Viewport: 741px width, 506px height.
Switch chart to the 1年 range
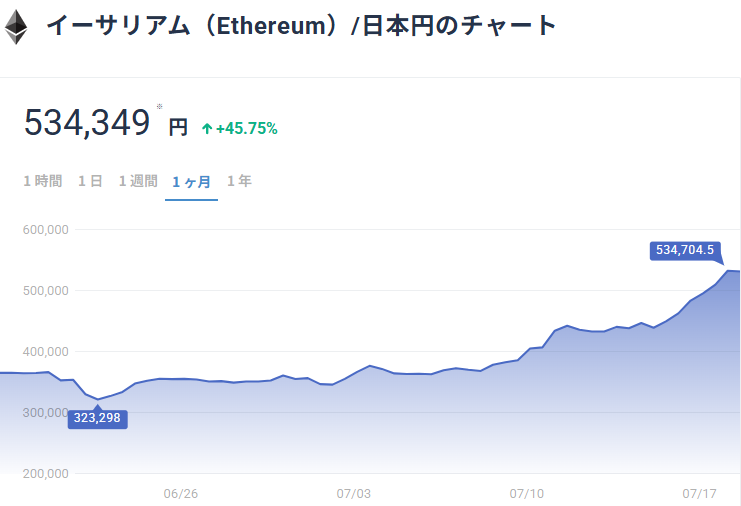pos(239,181)
